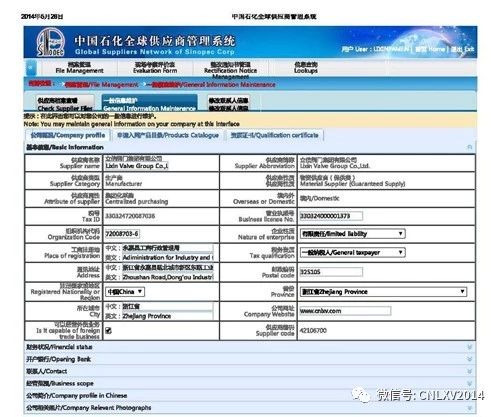The width and height of the screenshot is (500, 417).
Task: Open the Lookups menu
Action: point(306,67)
